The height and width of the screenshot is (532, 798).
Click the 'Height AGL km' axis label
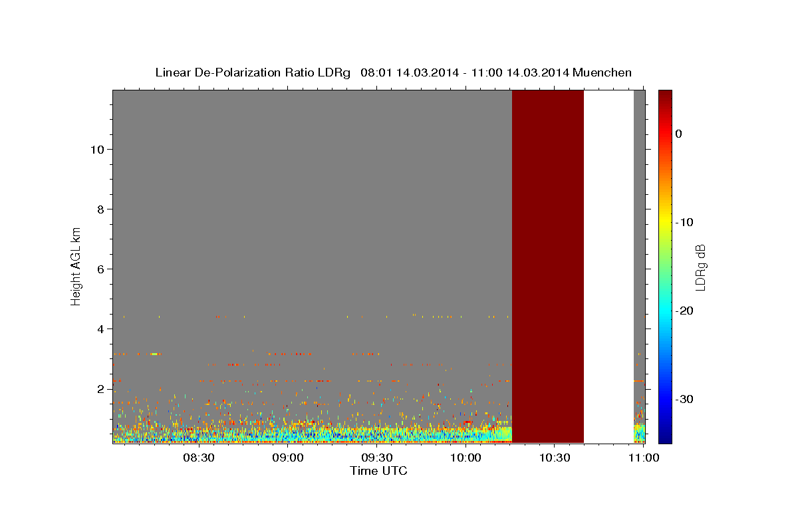[x=76, y=265]
